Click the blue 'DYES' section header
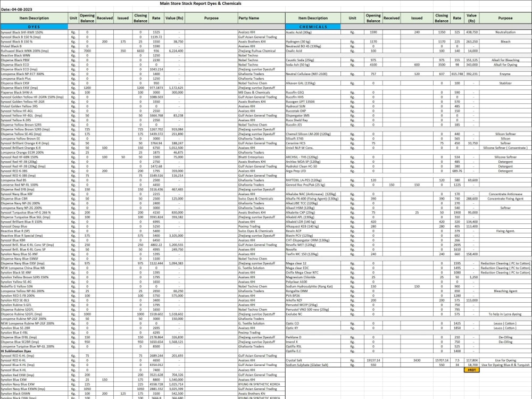Viewport: 532px width, 399px height. point(34,27)
